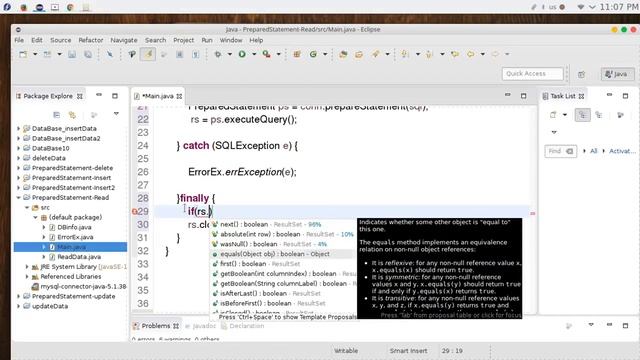The width and height of the screenshot is (640, 360).
Task: Open the Back history dropdown arrow
Action: (x=482, y=54)
